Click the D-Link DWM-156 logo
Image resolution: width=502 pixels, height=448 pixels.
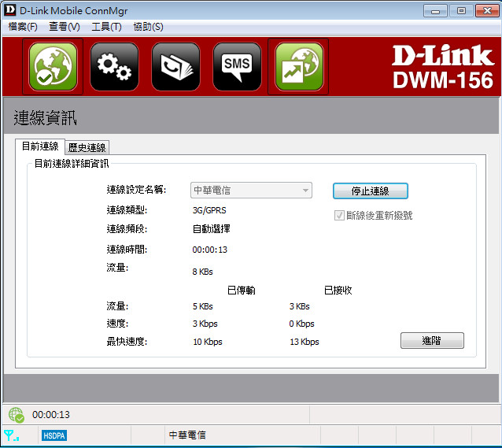coord(443,67)
